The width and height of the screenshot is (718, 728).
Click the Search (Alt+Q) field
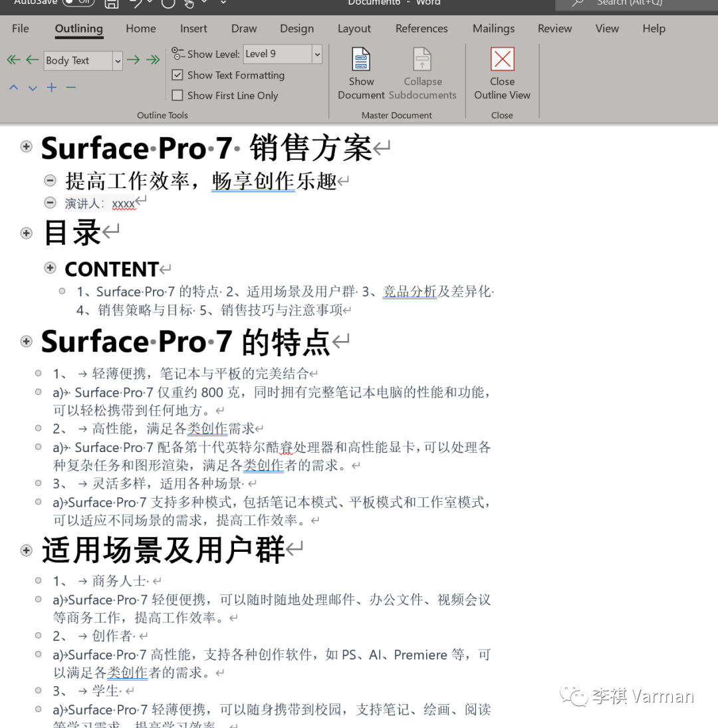tap(628, 3)
